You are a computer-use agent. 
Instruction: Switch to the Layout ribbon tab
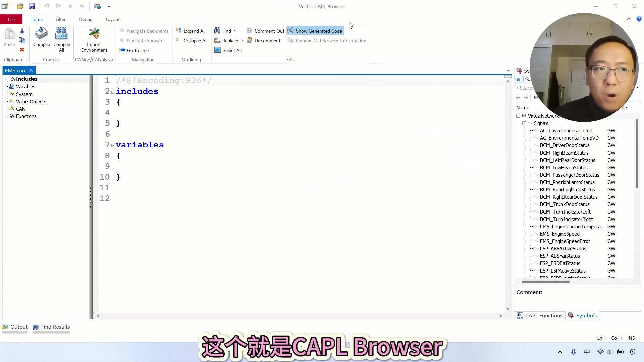[x=112, y=19]
